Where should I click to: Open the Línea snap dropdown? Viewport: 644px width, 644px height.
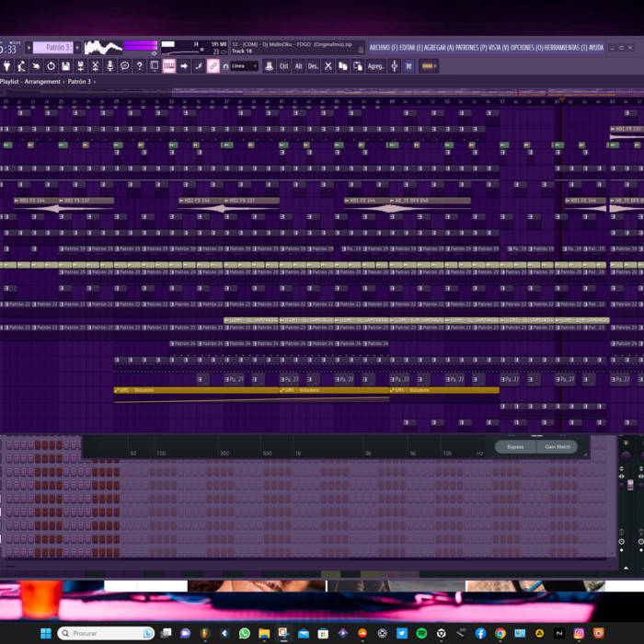[x=244, y=66]
